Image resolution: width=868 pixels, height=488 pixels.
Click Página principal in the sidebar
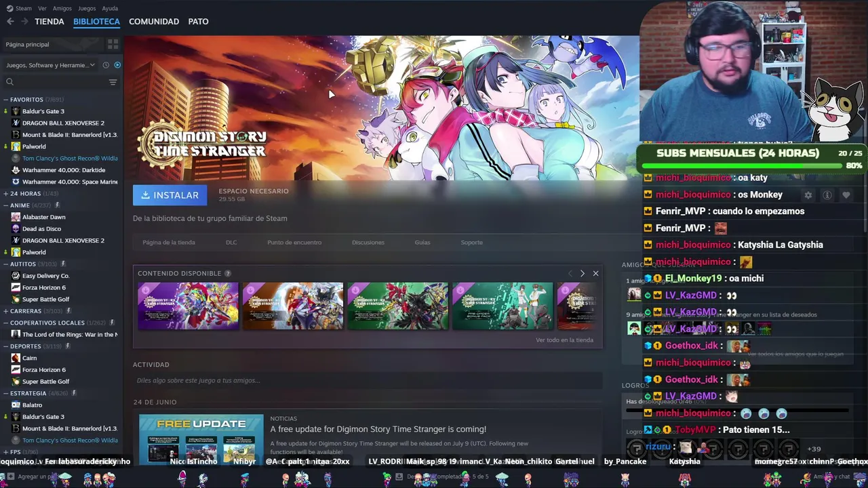[27, 45]
